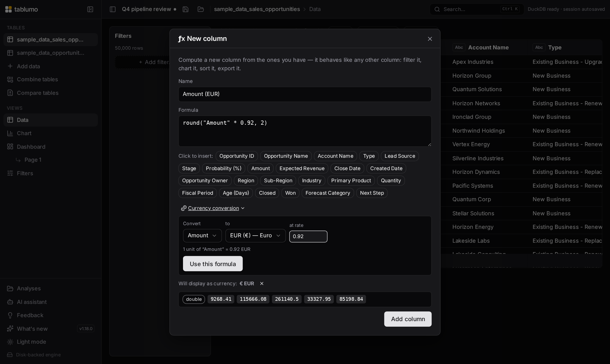Click the save session icon
This screenshot has width=610, height=364.
point(186,9)
